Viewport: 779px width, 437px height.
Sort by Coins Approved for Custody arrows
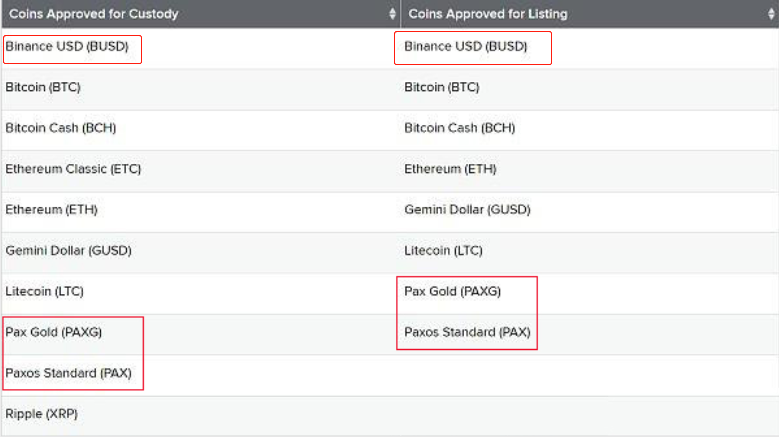[x=392, y=14]
